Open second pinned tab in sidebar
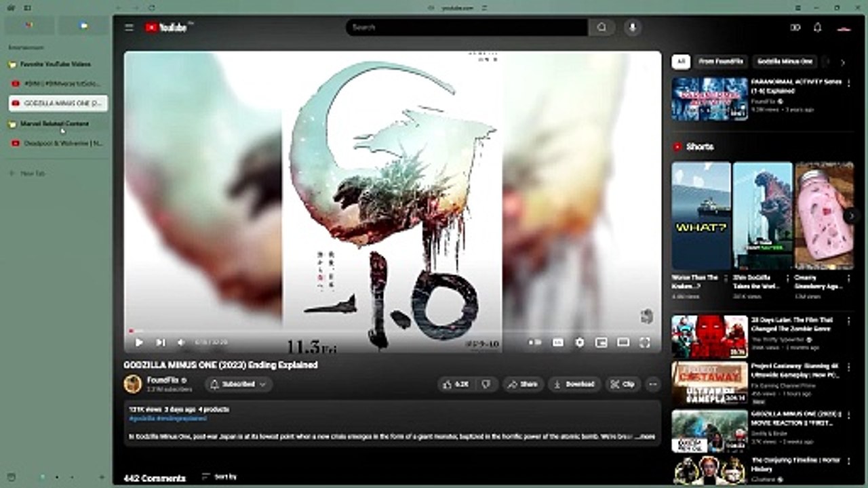 [83, 26]
